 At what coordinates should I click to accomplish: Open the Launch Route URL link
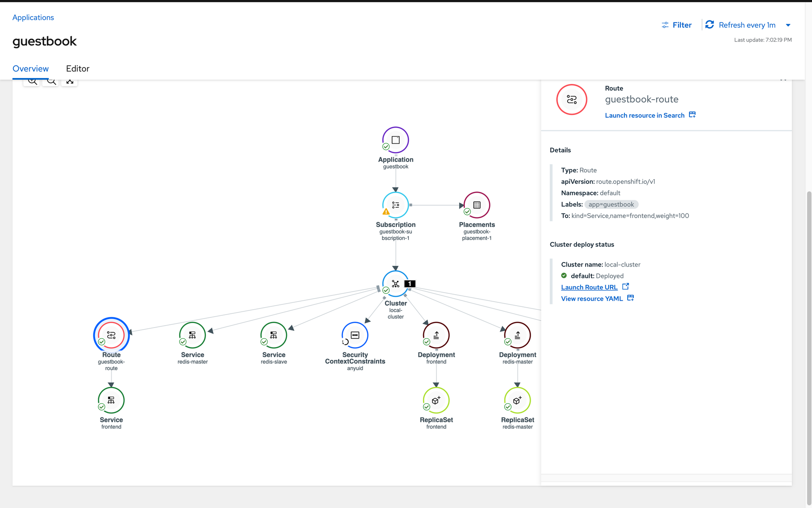coord(589,287)
